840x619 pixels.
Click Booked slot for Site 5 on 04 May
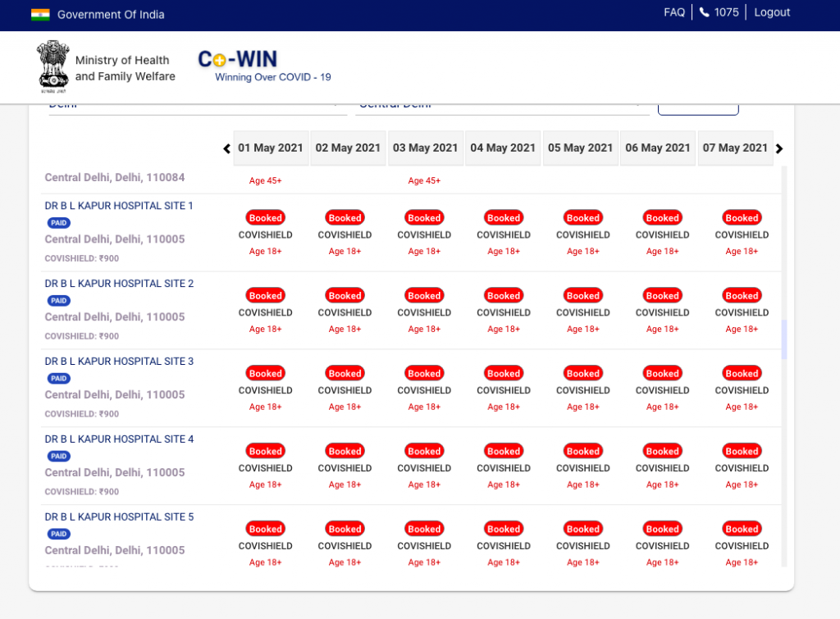coord(504,529)
